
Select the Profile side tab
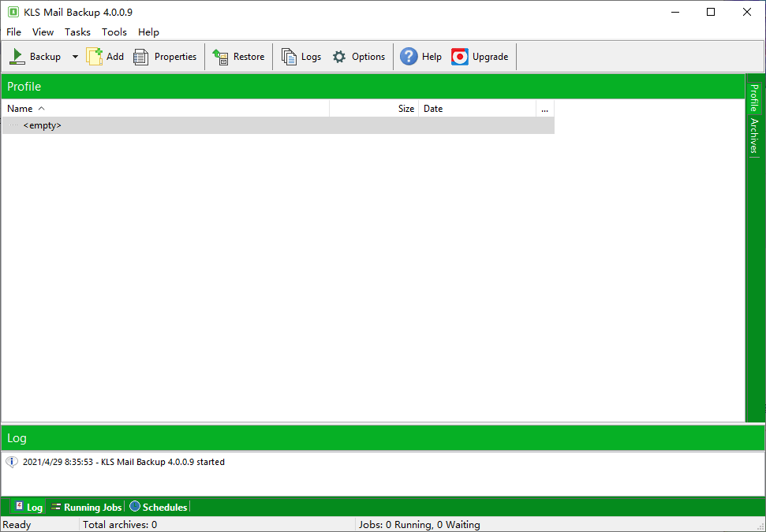pos(754,98)
